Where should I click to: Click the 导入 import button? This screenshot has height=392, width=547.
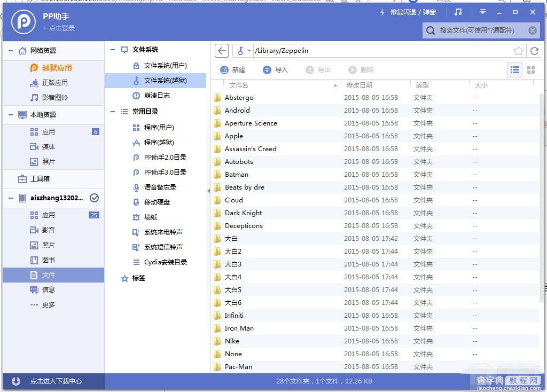pyautogui.click(x=275, y=70)
